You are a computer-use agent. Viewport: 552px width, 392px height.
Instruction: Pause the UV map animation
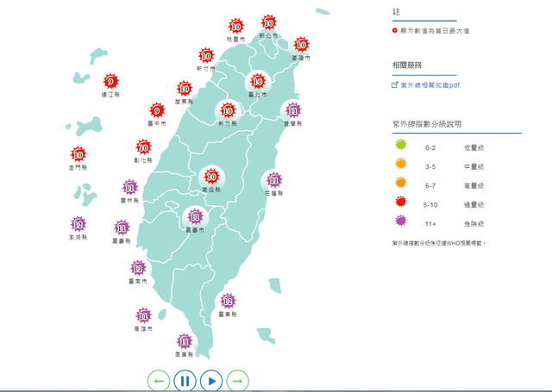(185, 380)
